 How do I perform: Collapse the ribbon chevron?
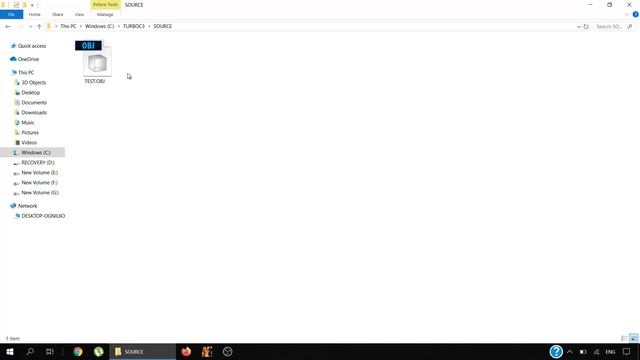[x=627, y=14]
